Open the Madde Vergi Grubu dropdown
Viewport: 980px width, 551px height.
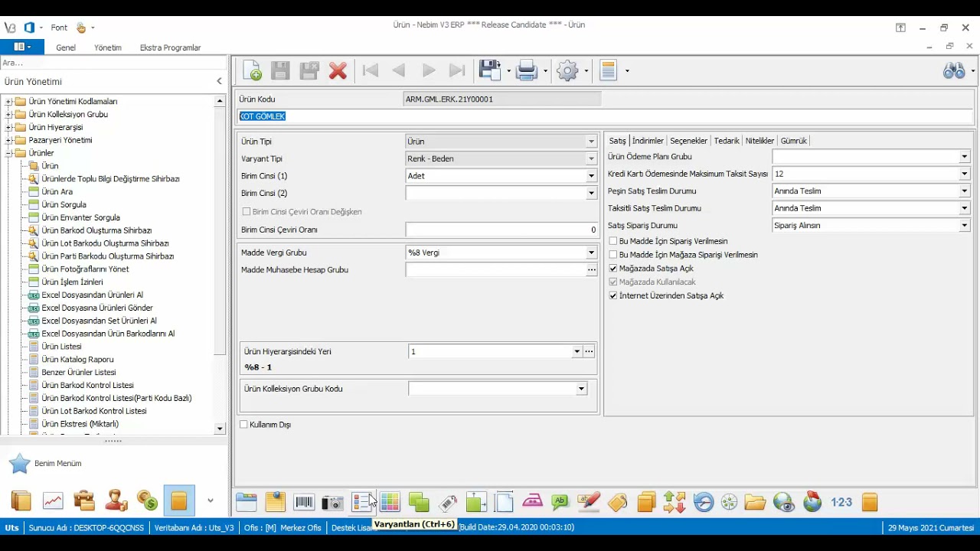click(x=591, y=253)
